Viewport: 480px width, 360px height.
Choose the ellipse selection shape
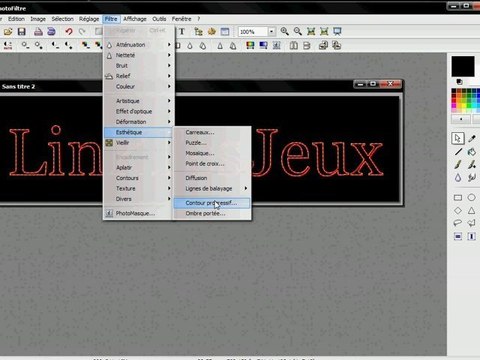coord(471,197)
